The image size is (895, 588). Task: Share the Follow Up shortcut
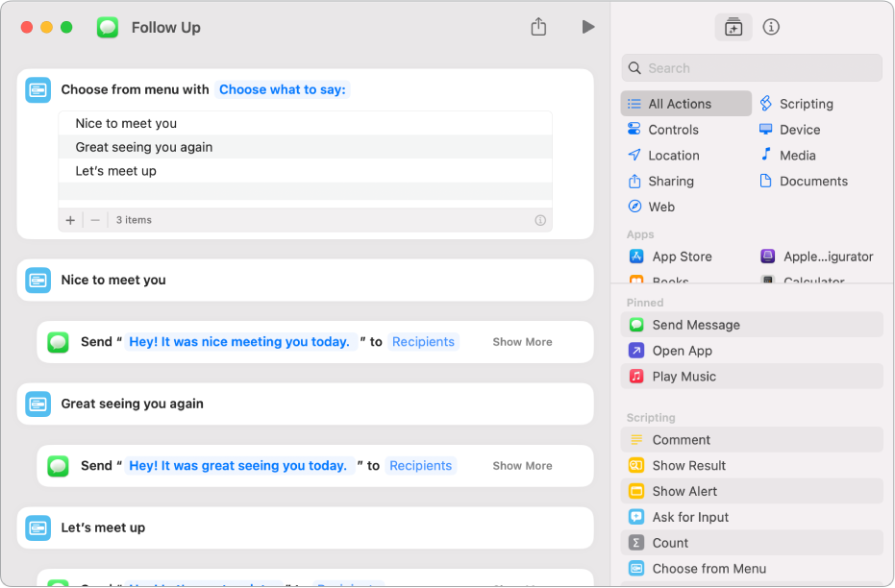click(538, 26)
